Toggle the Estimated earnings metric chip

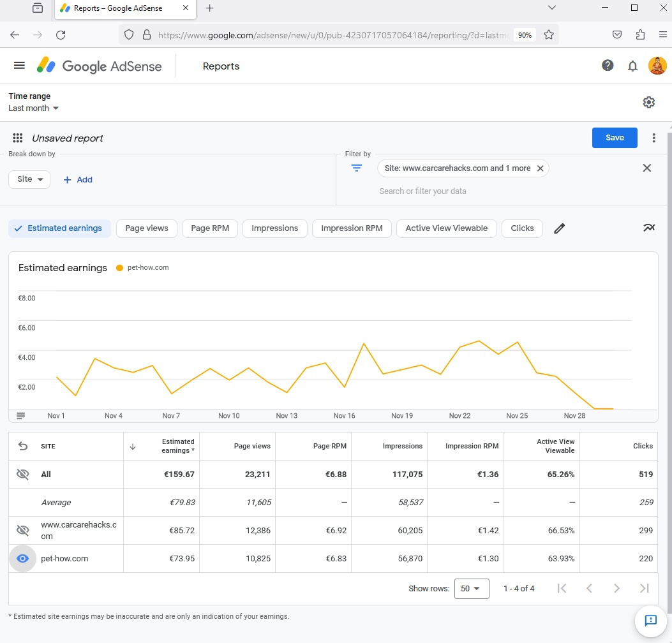(59, 228)
